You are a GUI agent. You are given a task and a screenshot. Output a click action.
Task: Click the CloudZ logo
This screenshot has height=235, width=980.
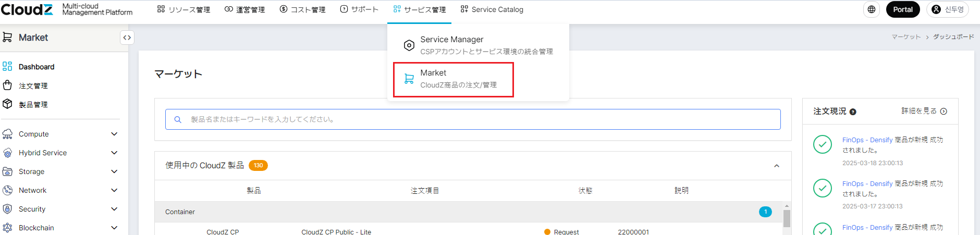pos(27,9)
